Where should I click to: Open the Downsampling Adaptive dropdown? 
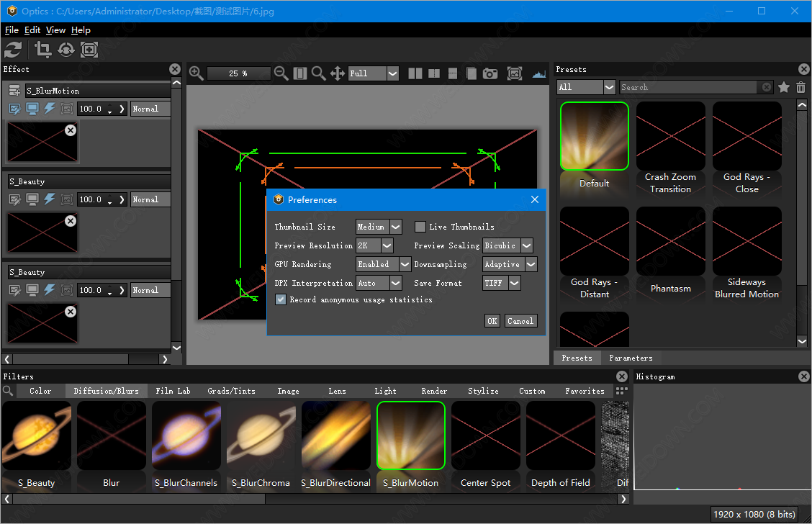pos(510,264)
